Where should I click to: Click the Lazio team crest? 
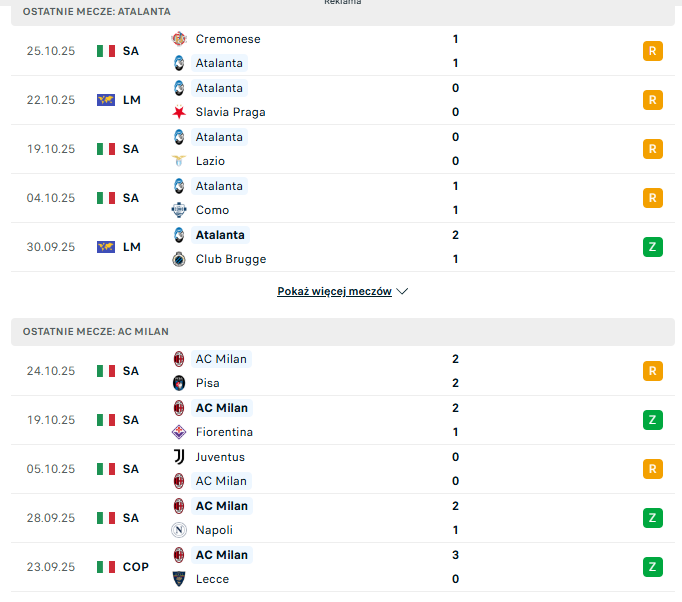(x=179, y=161)
